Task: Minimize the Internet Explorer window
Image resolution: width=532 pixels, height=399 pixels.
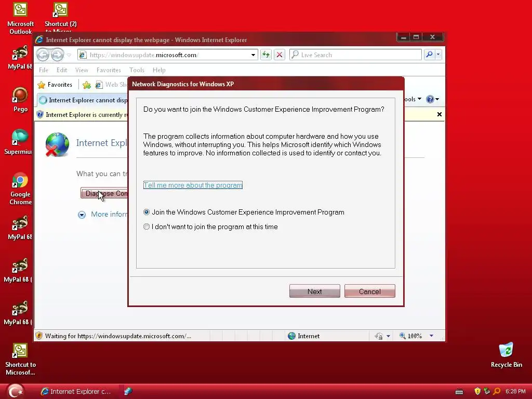Action: (403, 37)
